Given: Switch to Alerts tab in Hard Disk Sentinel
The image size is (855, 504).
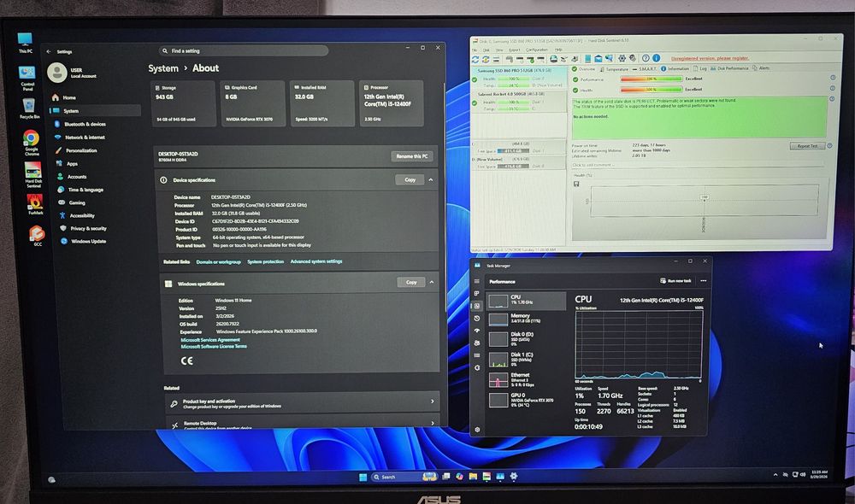Looking at the screenshot, I should 761,68.
